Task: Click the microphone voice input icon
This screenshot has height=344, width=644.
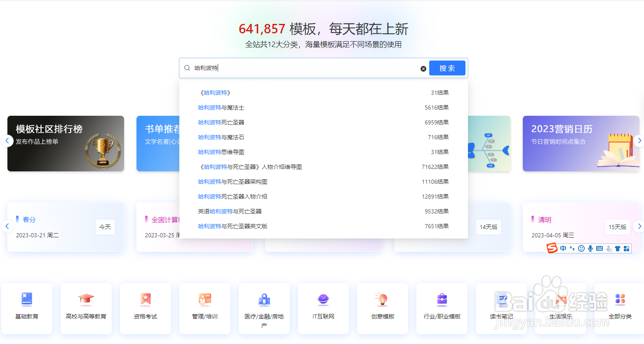Action: coord(590,248)
